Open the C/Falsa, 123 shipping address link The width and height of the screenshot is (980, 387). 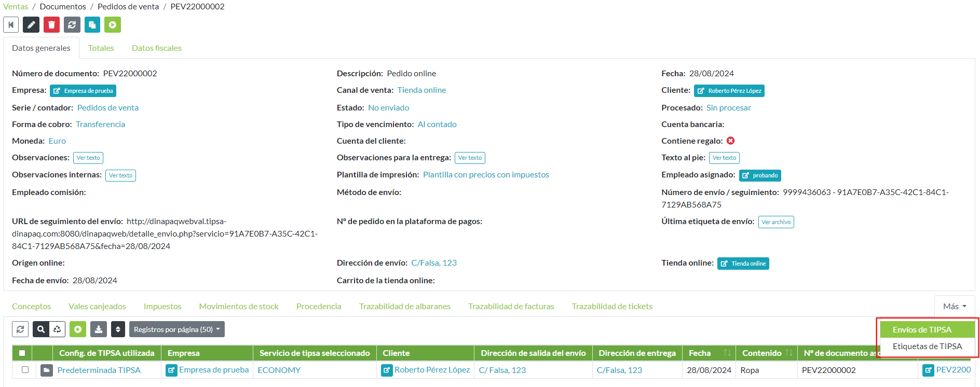tap(434, 263)
